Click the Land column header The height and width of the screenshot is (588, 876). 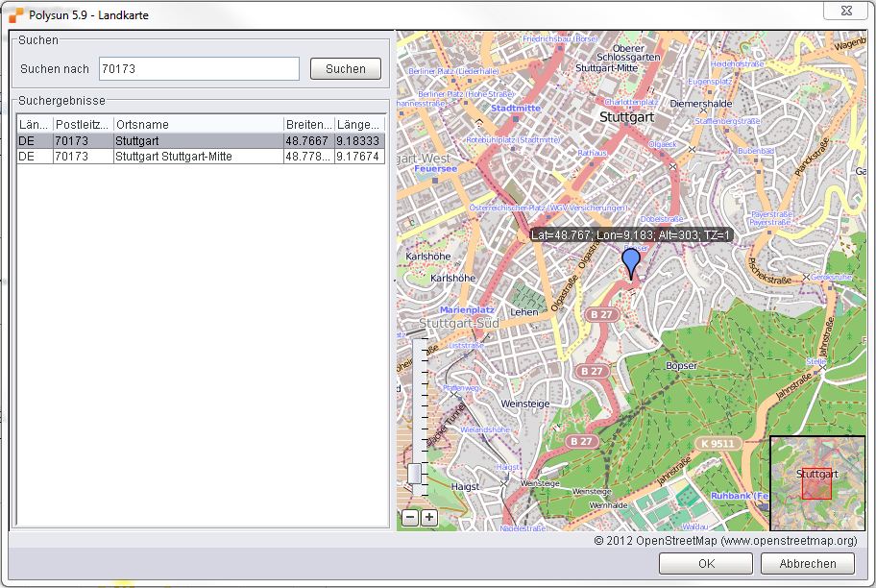coord(34,125)
